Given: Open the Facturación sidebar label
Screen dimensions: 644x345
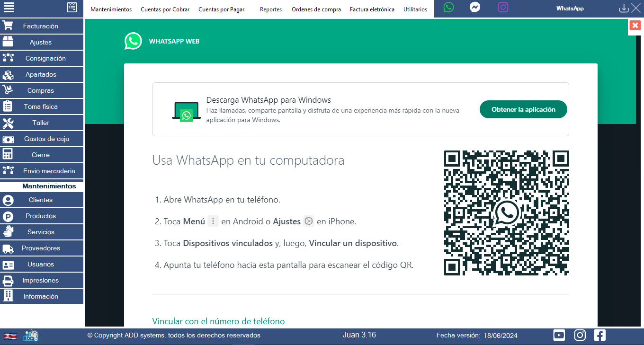Looking at the screenshot, I should click(41, 26).
